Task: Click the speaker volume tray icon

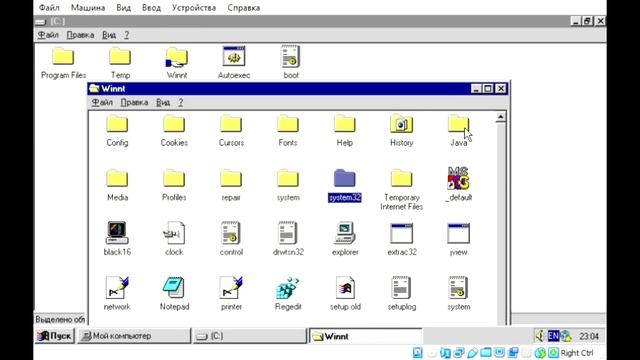Action: [540, 336]
